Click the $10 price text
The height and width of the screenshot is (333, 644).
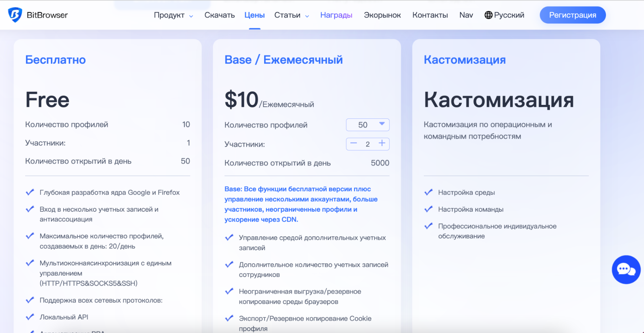pos(241,100)
